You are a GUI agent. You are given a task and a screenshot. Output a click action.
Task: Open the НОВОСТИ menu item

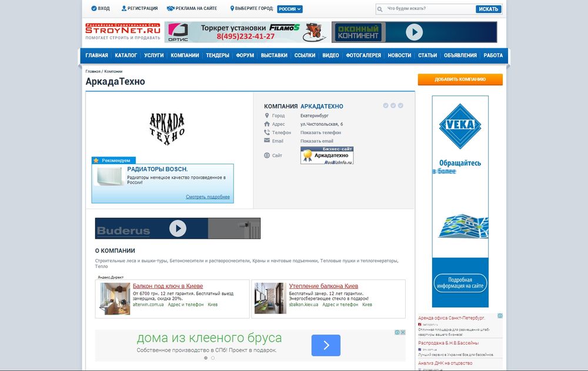click(x=399, y=55)
